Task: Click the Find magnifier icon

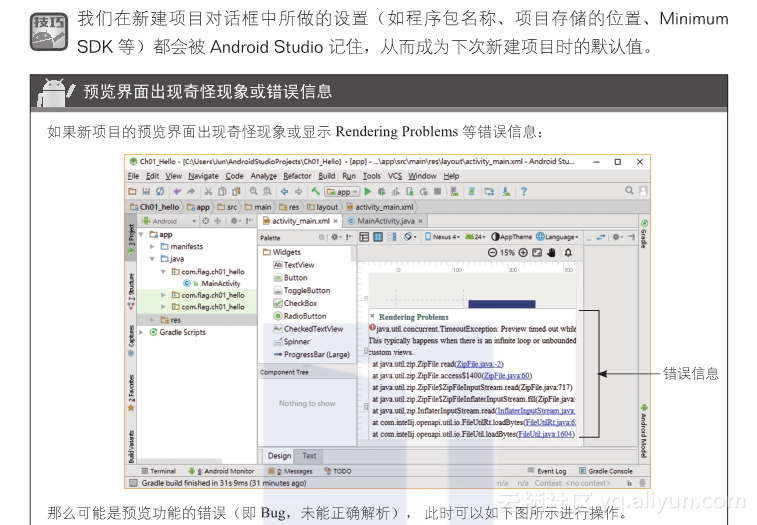Action: pos(253,192)
